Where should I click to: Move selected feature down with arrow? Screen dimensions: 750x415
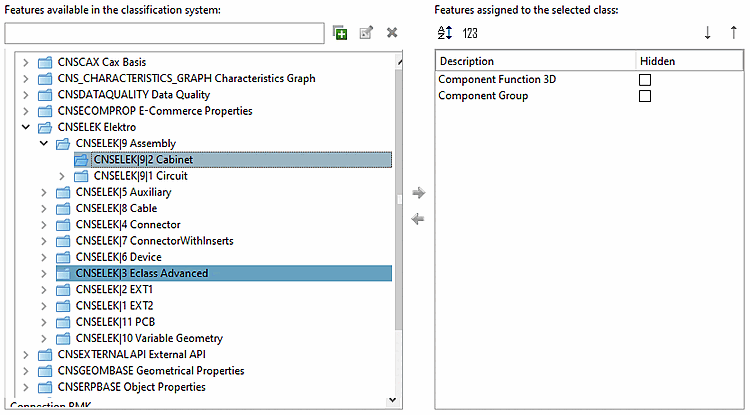coord(708,33)
